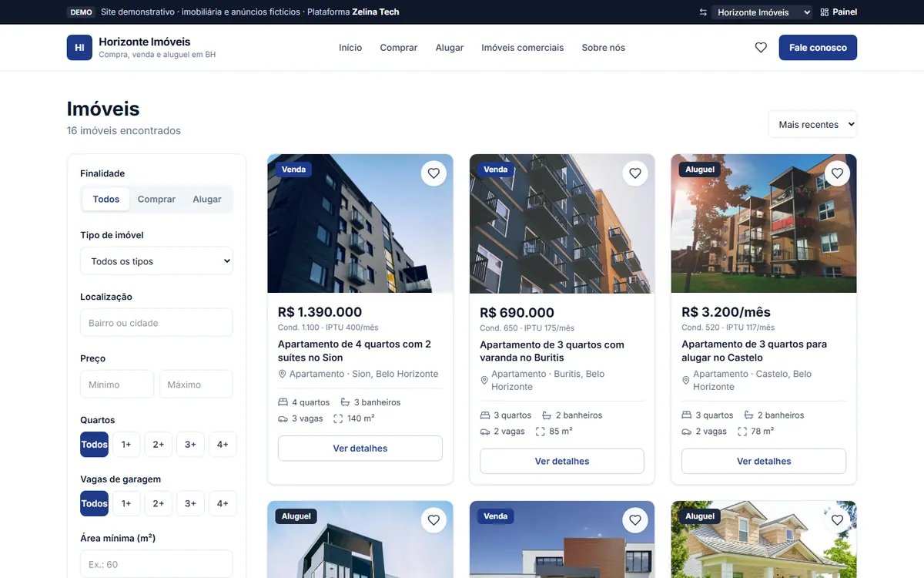Select Alugar in Finalidade filter
The image size is (924, 578).
[207, 199]
